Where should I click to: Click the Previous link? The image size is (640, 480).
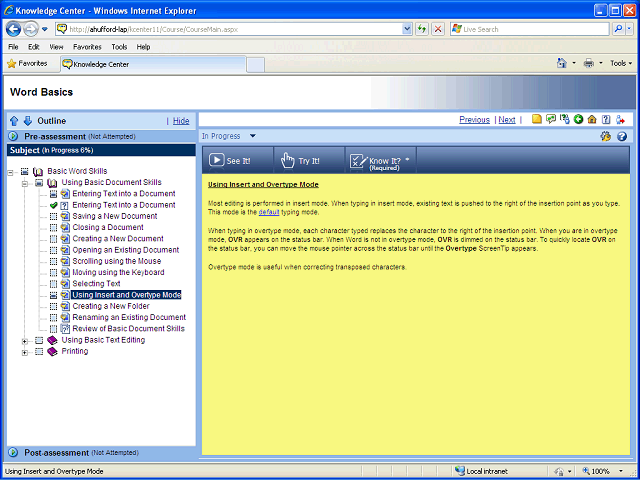pos(474,120)
